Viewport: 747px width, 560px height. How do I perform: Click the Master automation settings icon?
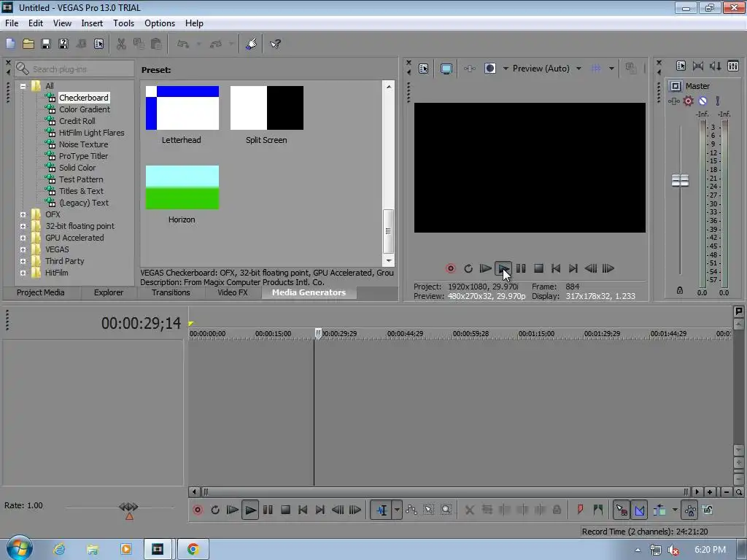coord(673,101)
